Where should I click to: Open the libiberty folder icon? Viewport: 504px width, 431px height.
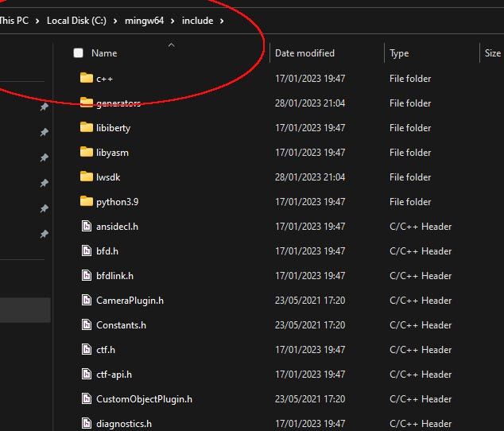coord(87,127)
